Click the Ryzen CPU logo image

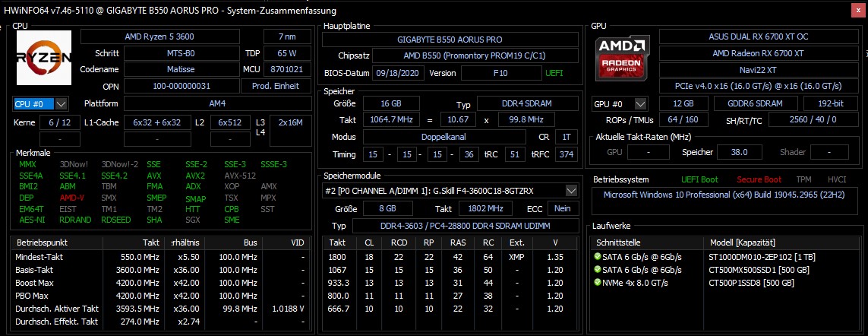44,58
